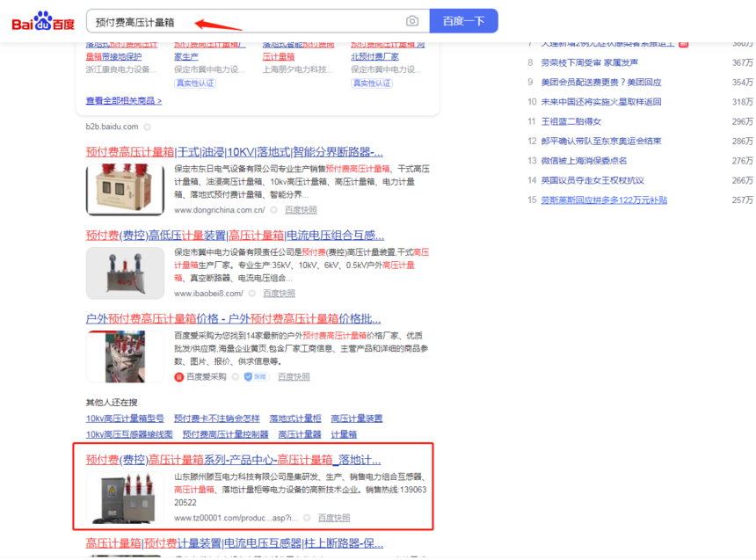Click 真实性认证 badge under 北预付费厂家 product

pyautogui.click(x=372, y=83)
